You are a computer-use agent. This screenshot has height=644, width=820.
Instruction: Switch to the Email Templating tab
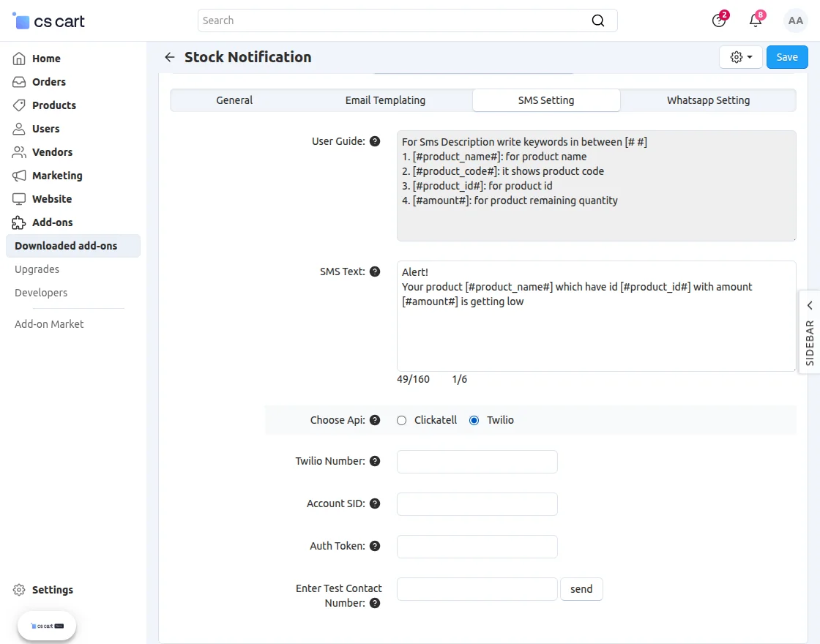(x=385, y=100)
